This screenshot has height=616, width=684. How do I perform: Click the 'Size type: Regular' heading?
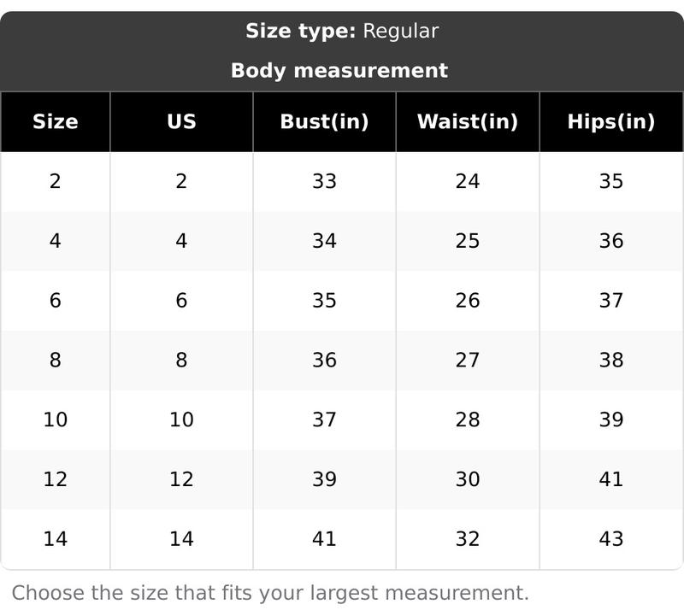pos(342,32)
